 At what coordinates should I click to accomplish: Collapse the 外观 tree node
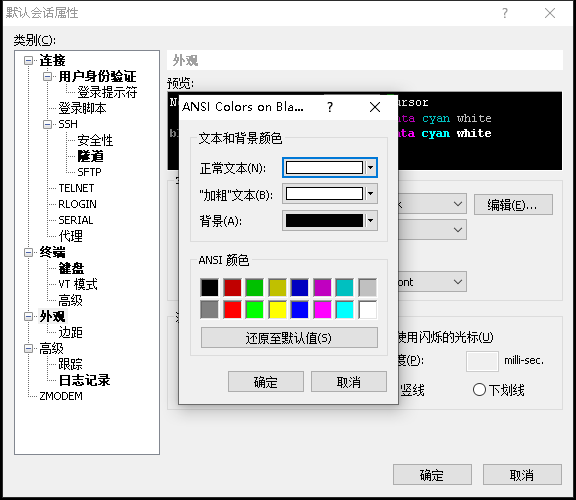(28, 316)
